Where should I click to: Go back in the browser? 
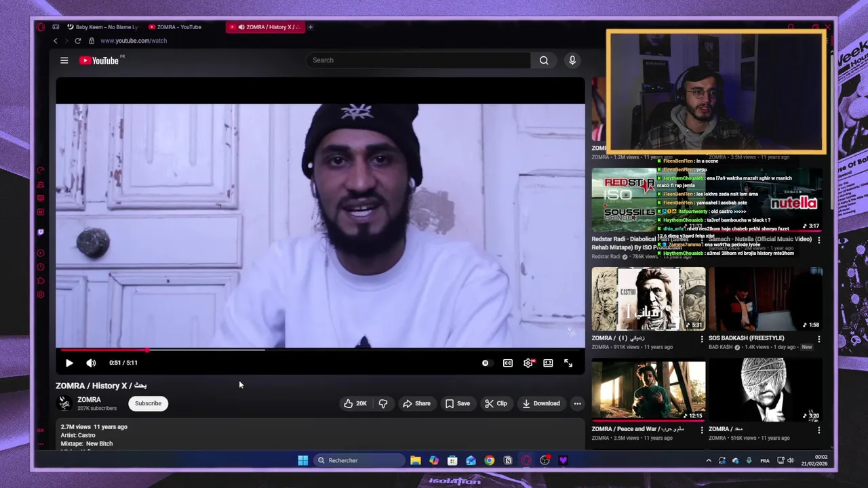[56, 41]
